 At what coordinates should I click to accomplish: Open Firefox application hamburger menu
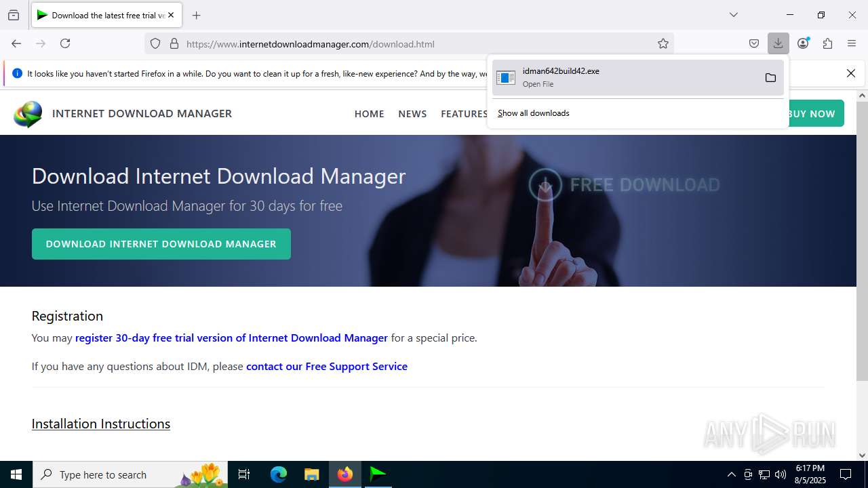(x=852, y=43)
